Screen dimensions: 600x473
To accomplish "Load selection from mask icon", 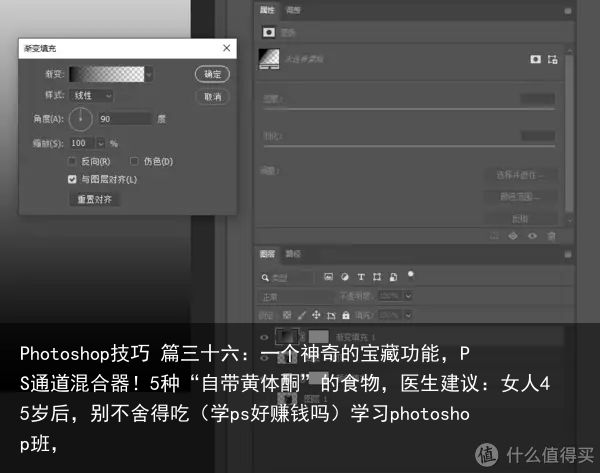I will pos(494,236).
